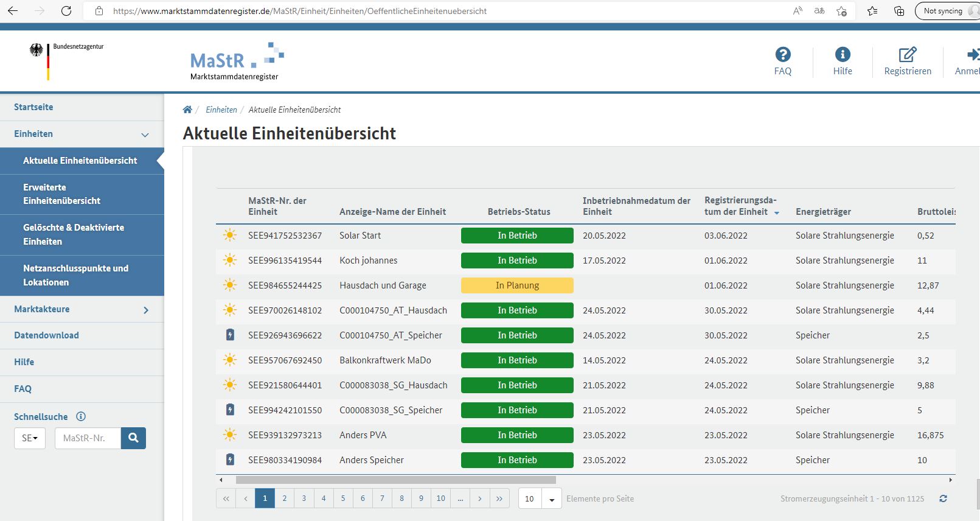The height and width of the screenshot is (521, 980).
Task: Expand the Marktakteure sidebar menu
Action: point(145,310)
